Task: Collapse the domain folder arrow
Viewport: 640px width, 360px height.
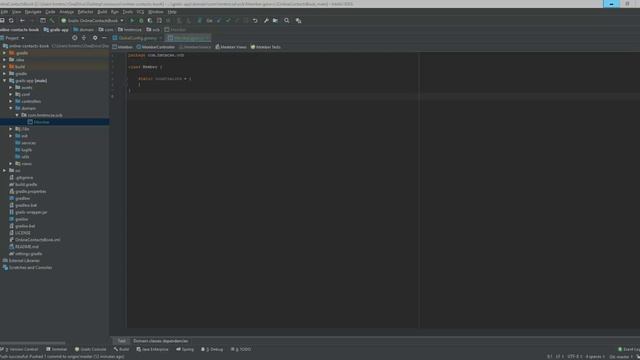Action: coord(11,108)
